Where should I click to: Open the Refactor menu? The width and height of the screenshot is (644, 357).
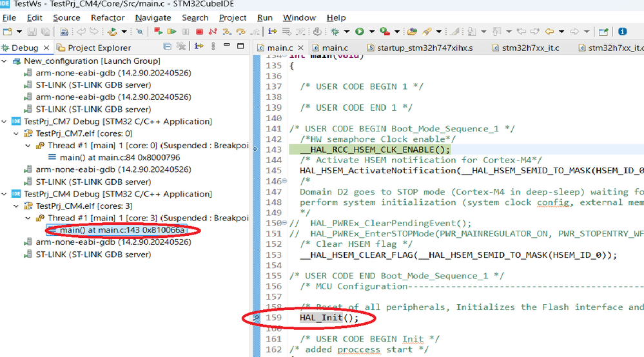coord(108,17)
